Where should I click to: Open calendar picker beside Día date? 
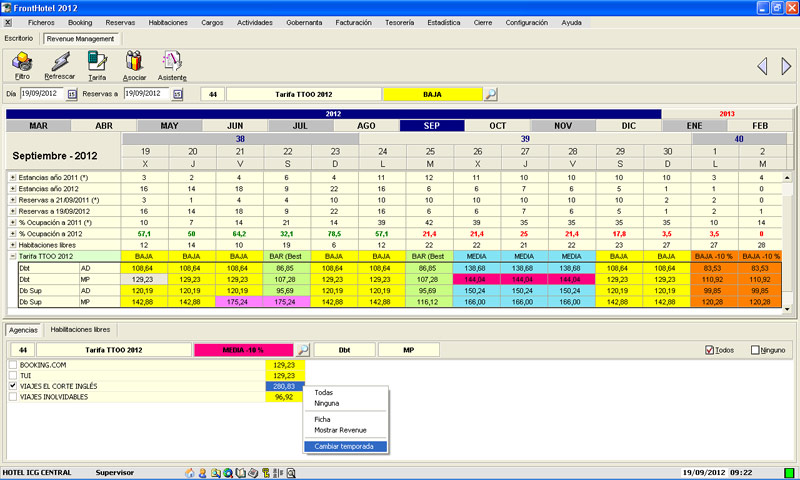click(72, 94)
